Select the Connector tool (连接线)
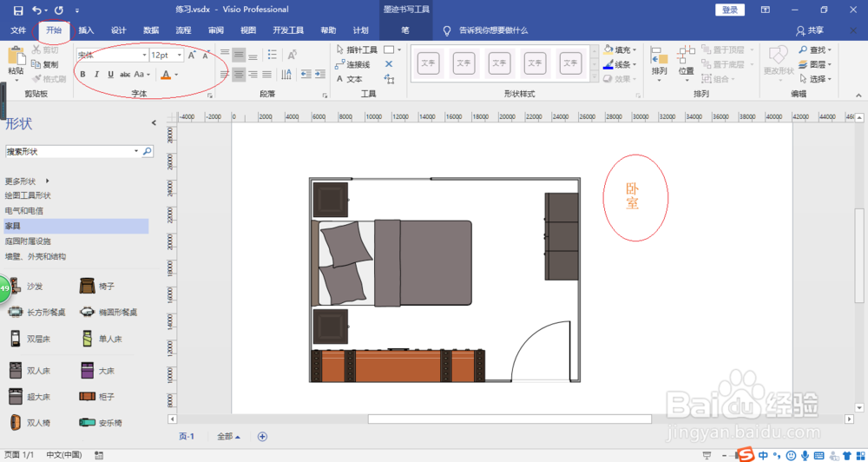 (352, 64)
